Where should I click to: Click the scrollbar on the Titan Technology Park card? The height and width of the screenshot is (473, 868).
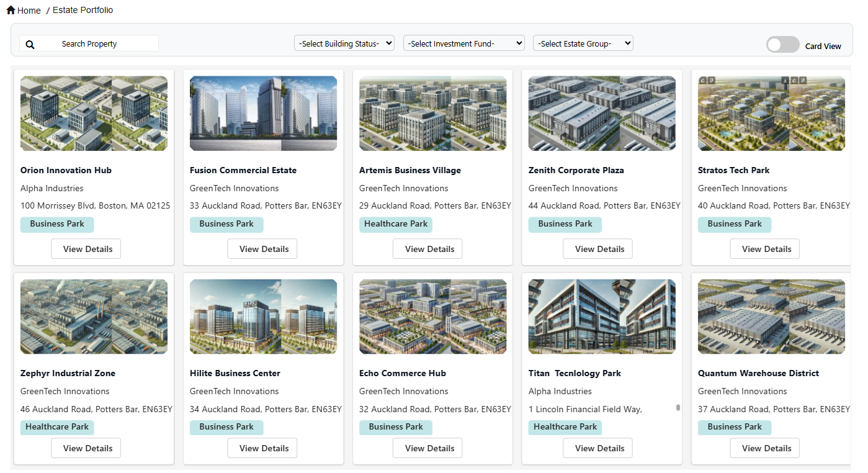click(x=678, y=407)
